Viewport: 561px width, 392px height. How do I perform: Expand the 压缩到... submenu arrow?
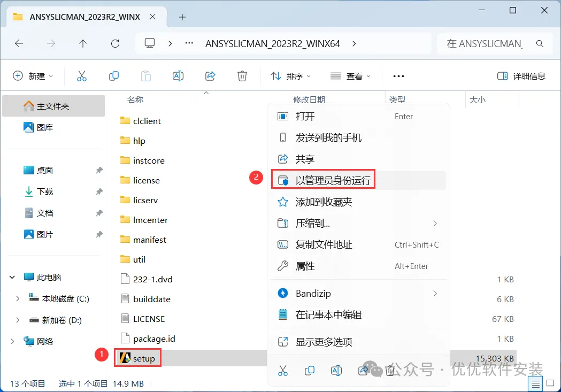tap(435, 223)
